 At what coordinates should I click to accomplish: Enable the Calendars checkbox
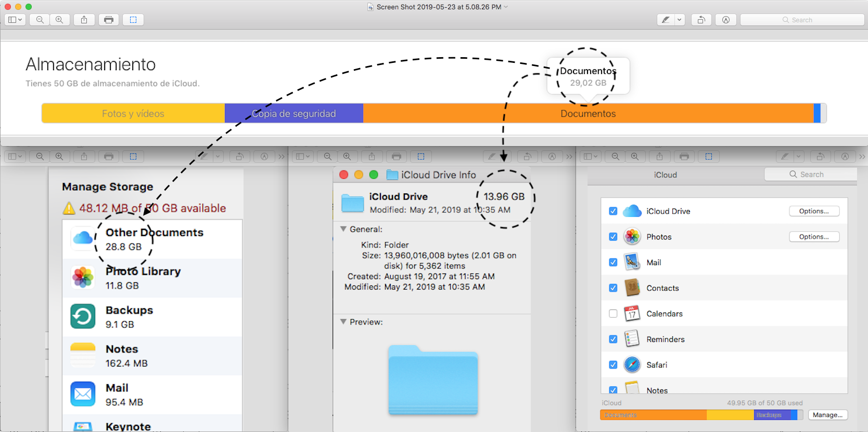pyautogui.click(x=613, y=313)
